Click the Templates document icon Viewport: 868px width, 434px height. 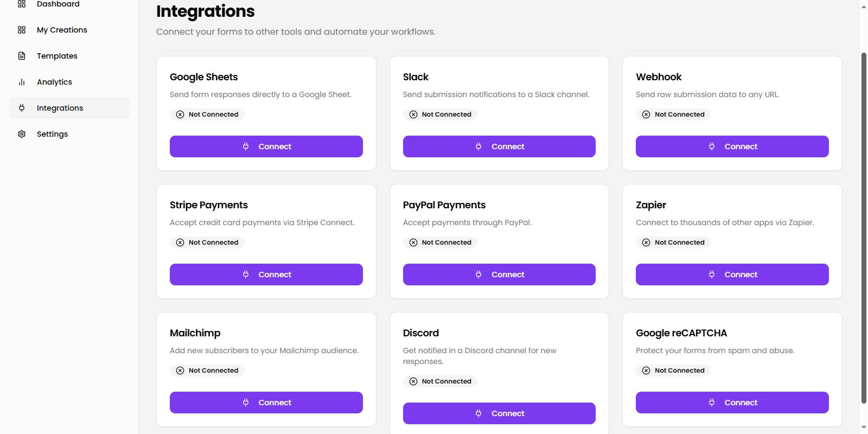pos(22,56)
